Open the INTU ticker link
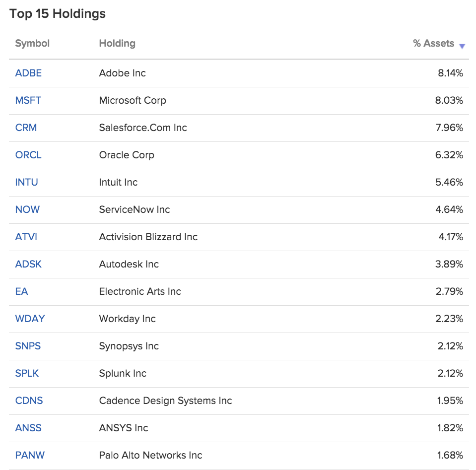 click(x=27, y=183)
